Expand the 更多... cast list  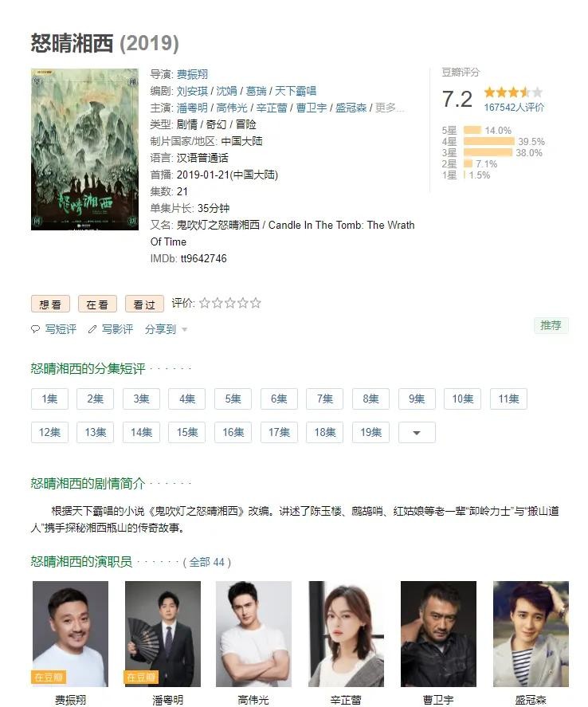(x=390, y=108)
